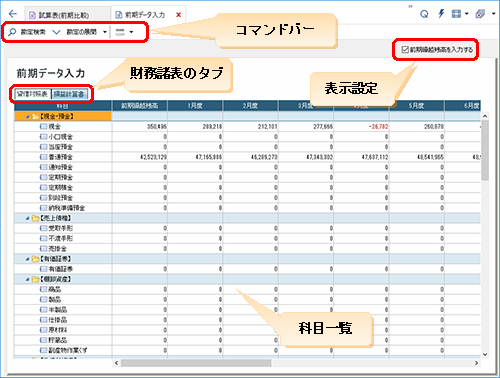Click 普通預金 cell under 1月度 column
Viewport: 500px width, 378px height.
click(x=195, y=157)
